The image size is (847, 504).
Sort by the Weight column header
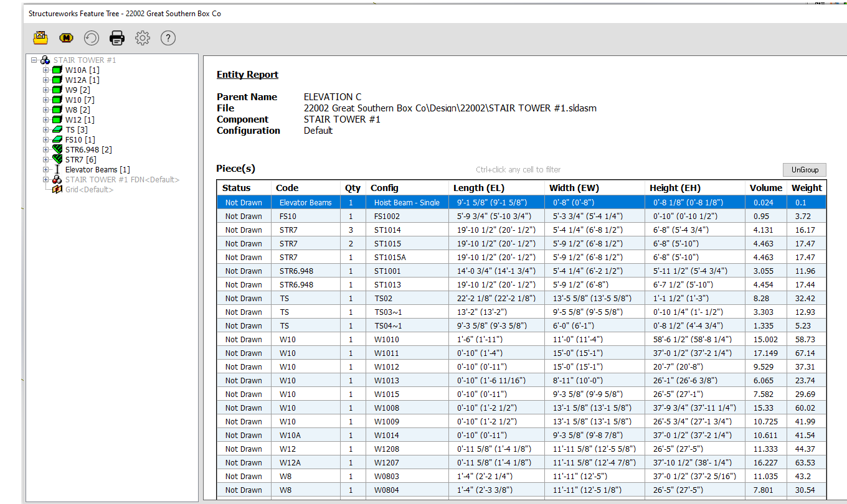tap(807, 188)
